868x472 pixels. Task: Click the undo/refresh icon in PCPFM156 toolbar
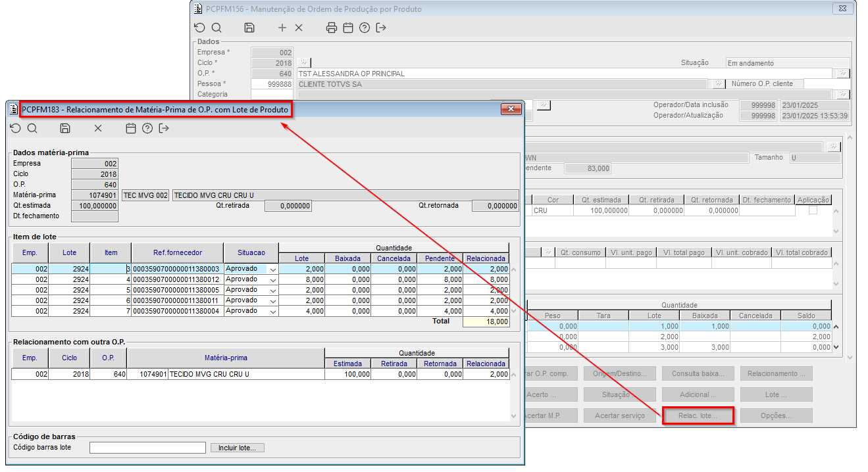click(x=200, y=28)
